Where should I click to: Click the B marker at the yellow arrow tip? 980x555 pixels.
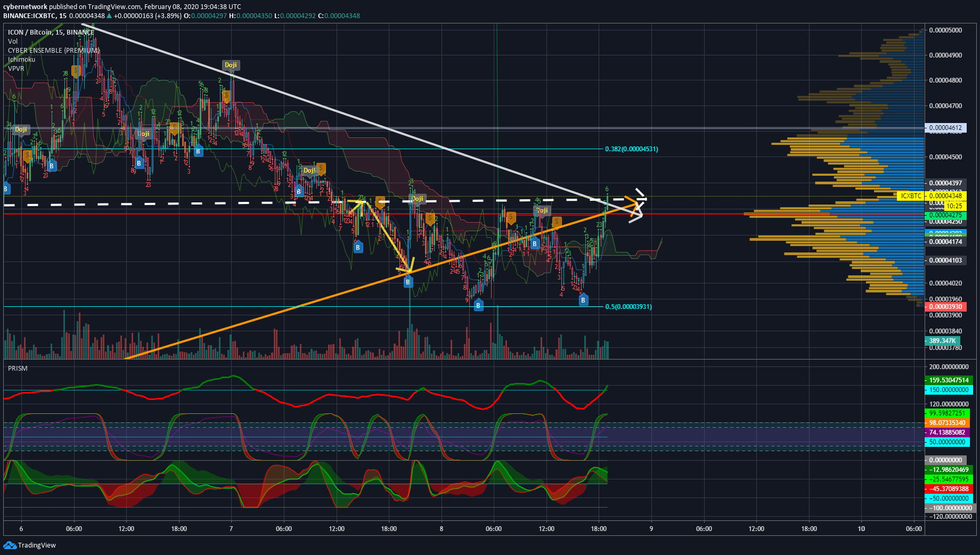(x=408, y=282)
